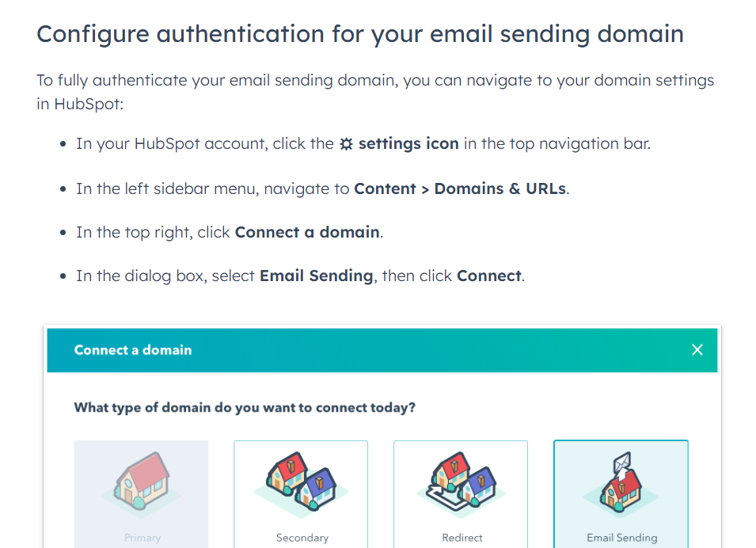Image resolution: width=756 pixels, height=548 pixels.
Task: Click the "What type of domain" question text
Action: [x=245, y=407]
